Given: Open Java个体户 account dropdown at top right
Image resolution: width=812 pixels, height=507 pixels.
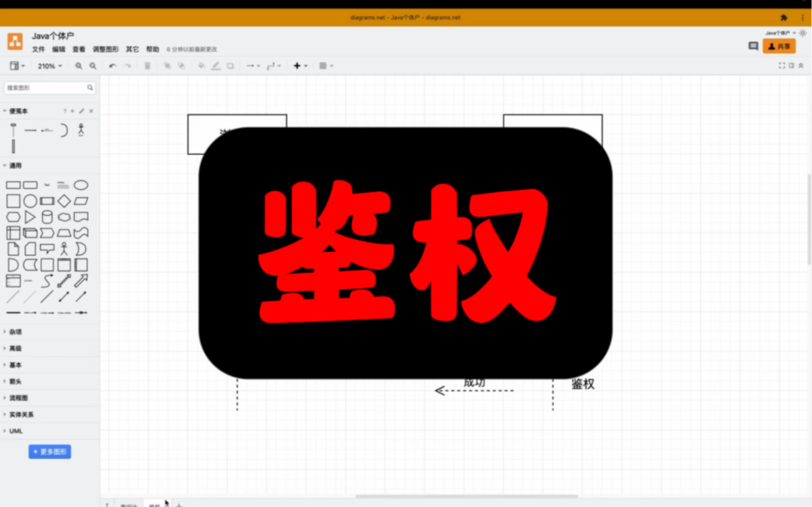Looking at the screenshot, I should click(x=781, y=33).
